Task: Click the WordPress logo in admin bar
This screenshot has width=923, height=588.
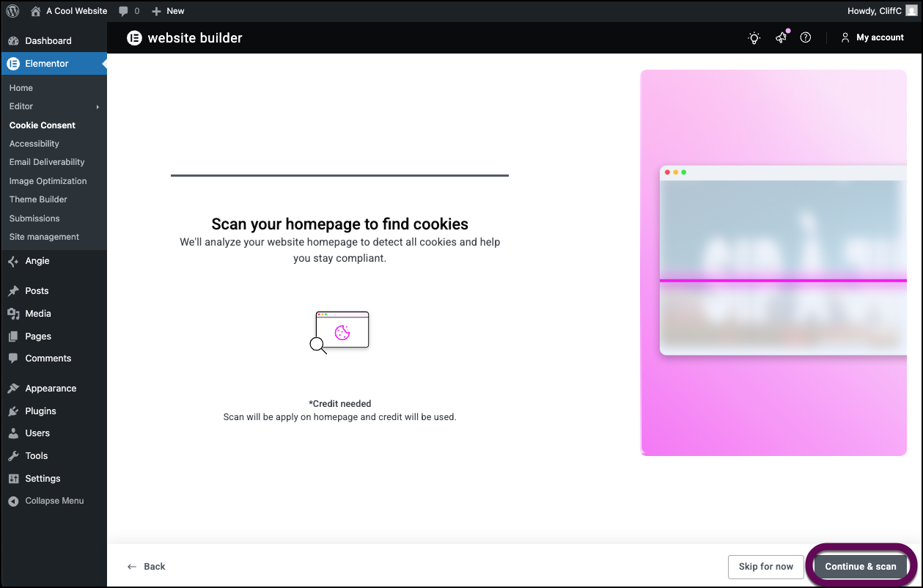Action: [12, 11]
